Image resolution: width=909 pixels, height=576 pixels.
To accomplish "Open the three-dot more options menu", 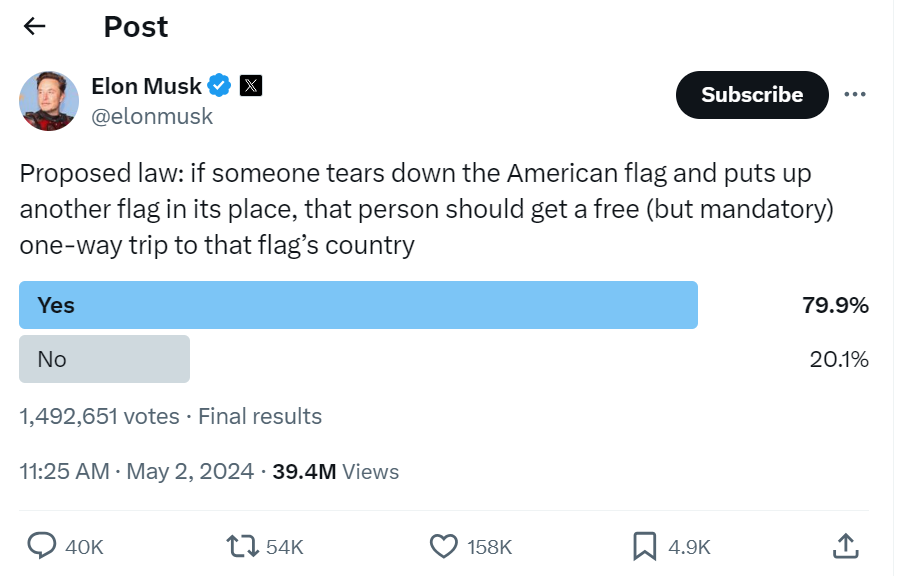I will (x=854, y=95).
